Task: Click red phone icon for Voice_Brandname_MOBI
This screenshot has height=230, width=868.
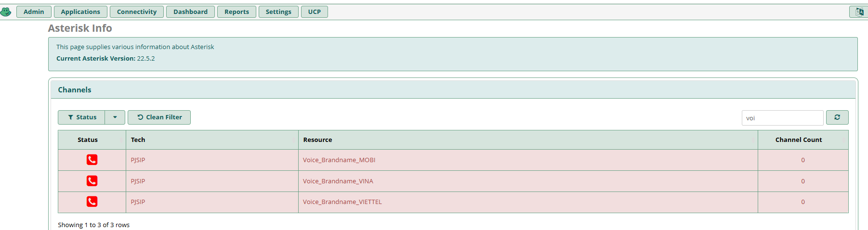Action: pos(92,160)
